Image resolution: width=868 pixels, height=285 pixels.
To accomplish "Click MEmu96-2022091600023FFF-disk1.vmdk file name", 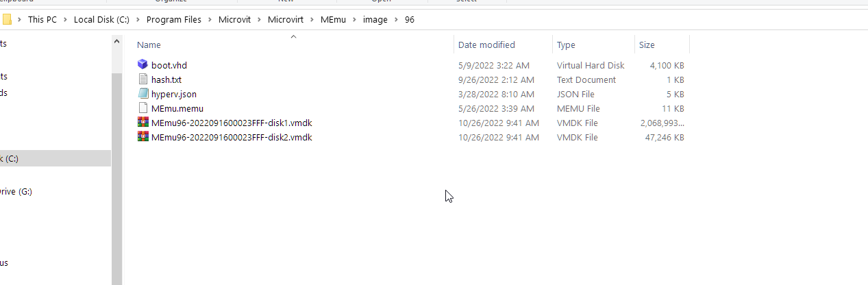I will 232,123.
